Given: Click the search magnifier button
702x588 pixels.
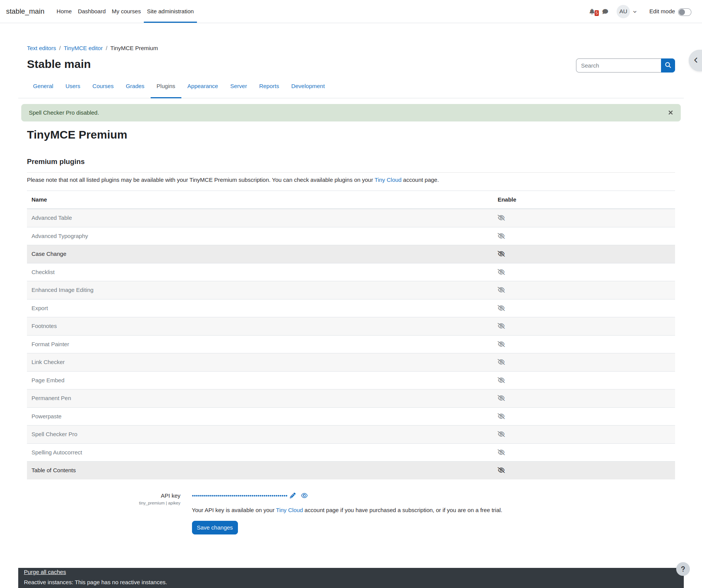Looking at the screenshot, I should (x=668, y=65).
